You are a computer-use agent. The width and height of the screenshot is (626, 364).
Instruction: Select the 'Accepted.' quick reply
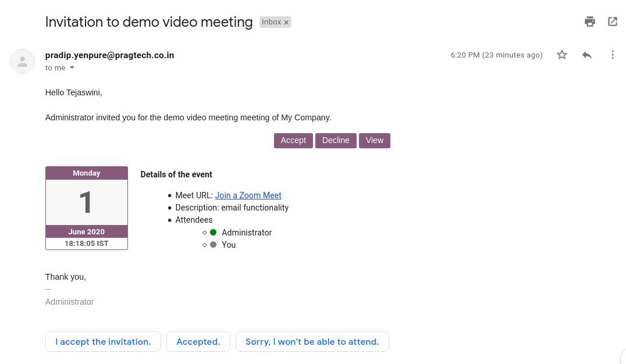(198, 342)
